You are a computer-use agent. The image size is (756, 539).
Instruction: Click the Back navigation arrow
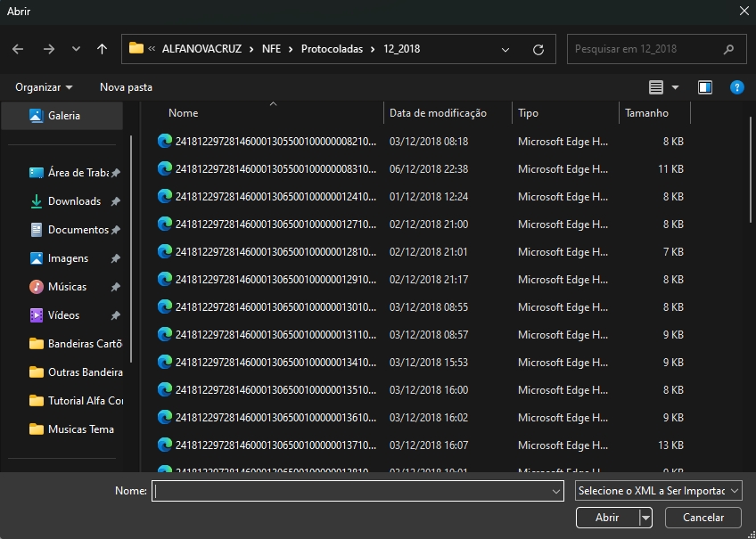click(18, 49)
